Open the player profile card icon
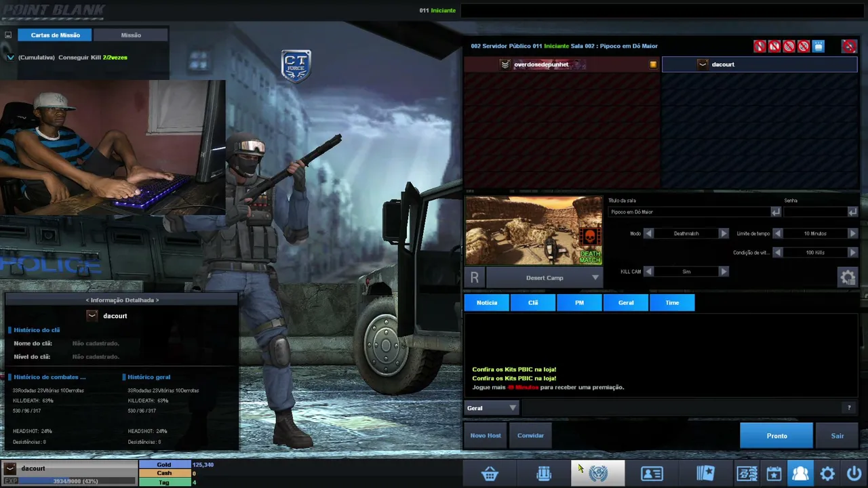 [652, 474]
